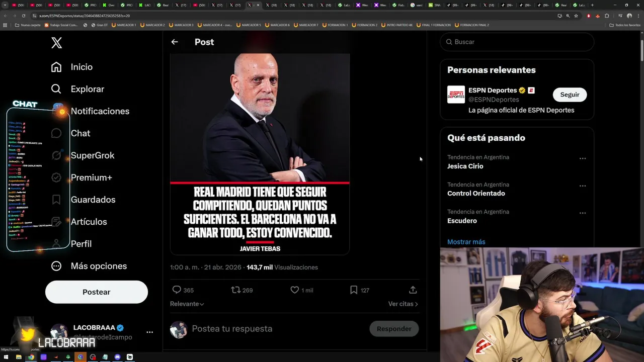Open the Ver citas link
The image size is (644, 362).
click(x=403, y=304)
